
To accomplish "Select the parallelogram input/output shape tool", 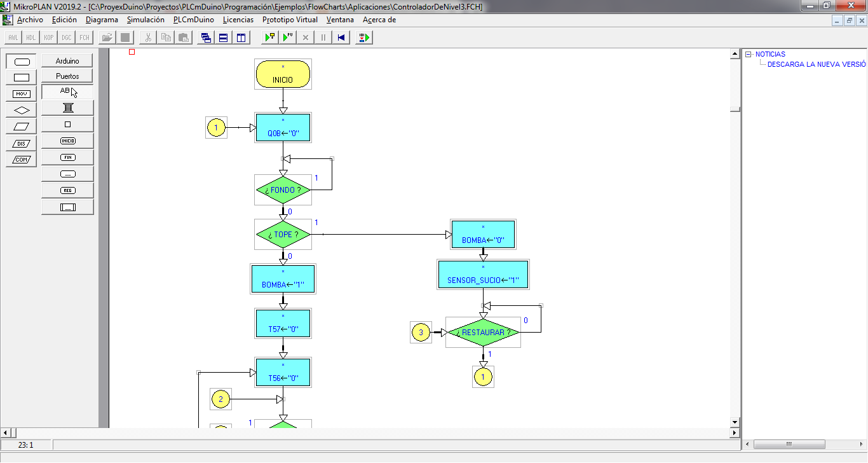I will click(x=21, y=126).
